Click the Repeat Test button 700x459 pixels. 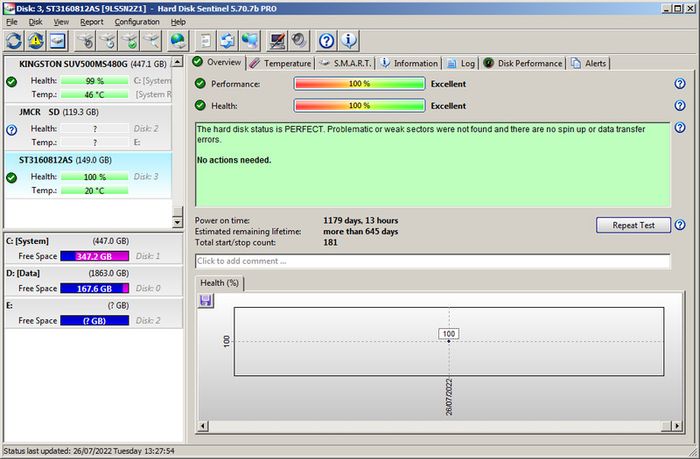click(633, 225)
